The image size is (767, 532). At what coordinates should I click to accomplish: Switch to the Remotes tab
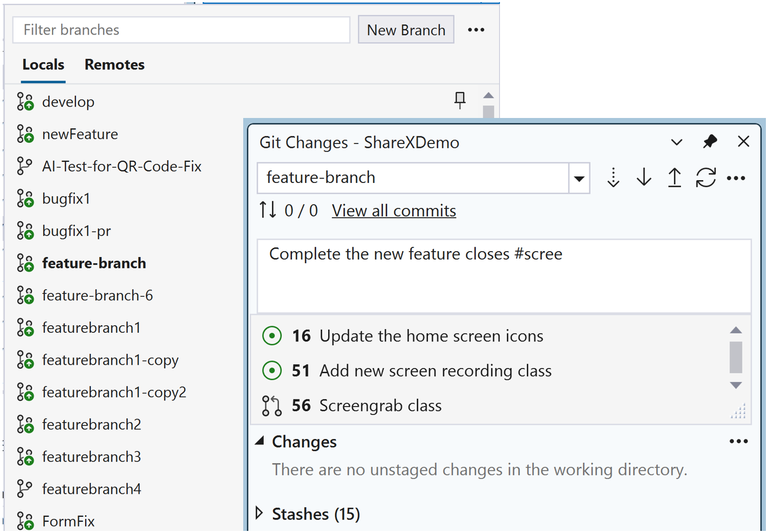[114, 64]
